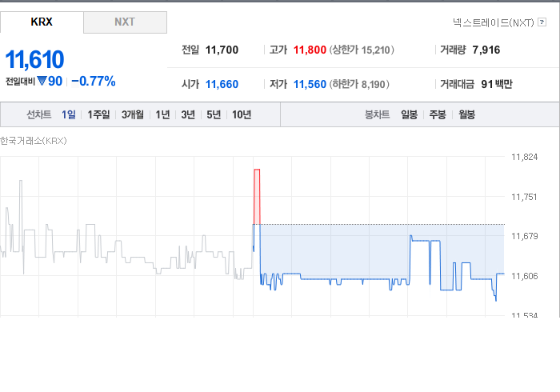This screenshot has width=560, height=392.
Task: Click the current price 11,610
Action: (x=34, y=59)
